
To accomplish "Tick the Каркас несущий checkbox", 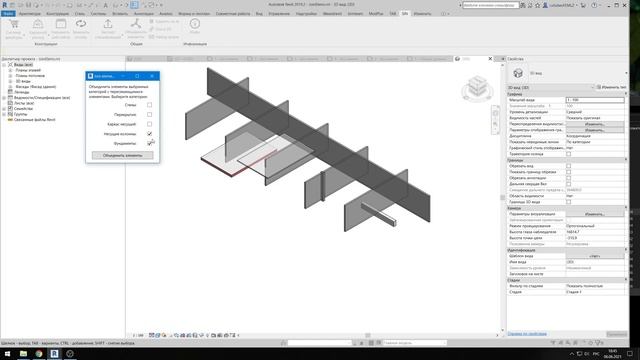I will pyautogui.click(x=149, y=124).
